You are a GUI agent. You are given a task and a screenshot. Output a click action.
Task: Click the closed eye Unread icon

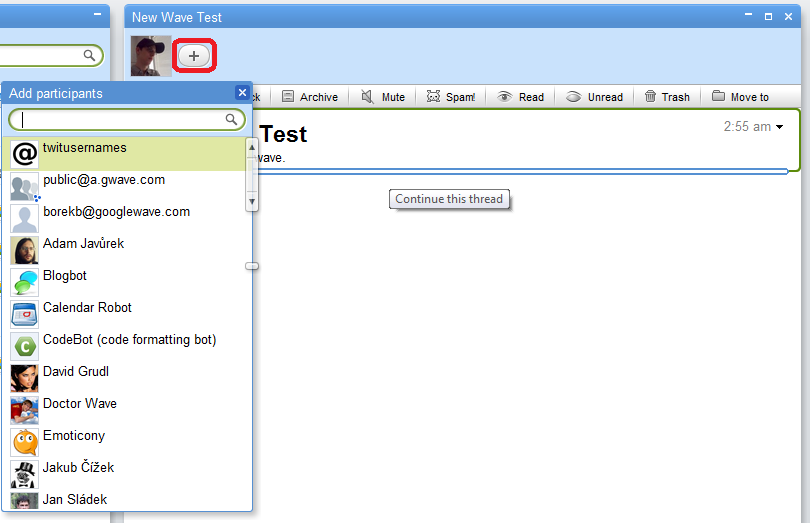573,97
